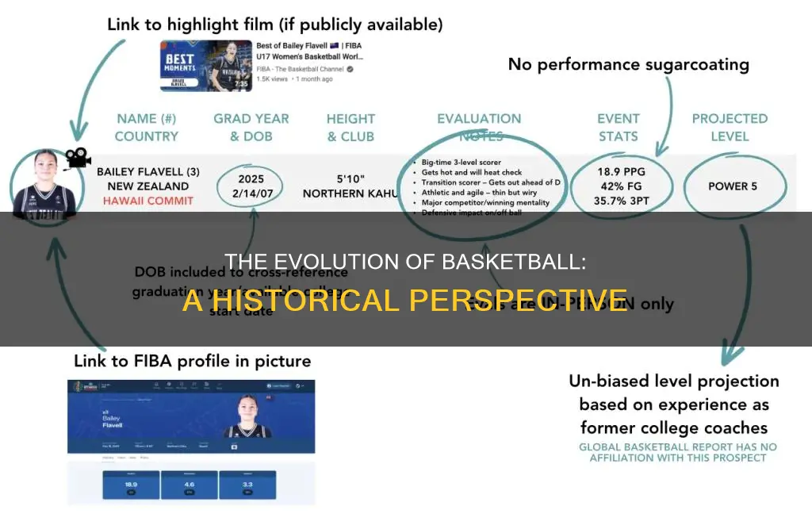
Task: Click the video camera highlight film icon
Action: coord(78,158)
